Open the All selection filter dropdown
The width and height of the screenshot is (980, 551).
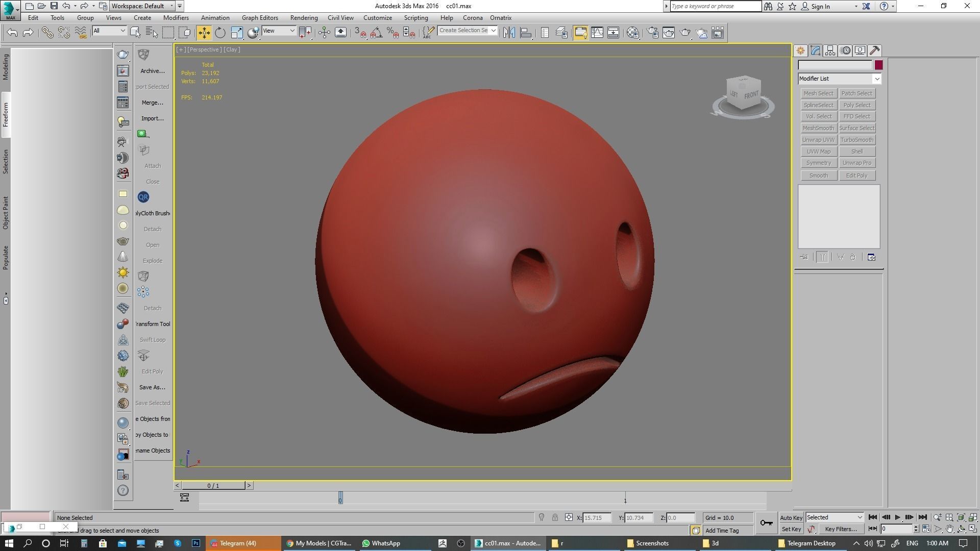click(109, 31)
